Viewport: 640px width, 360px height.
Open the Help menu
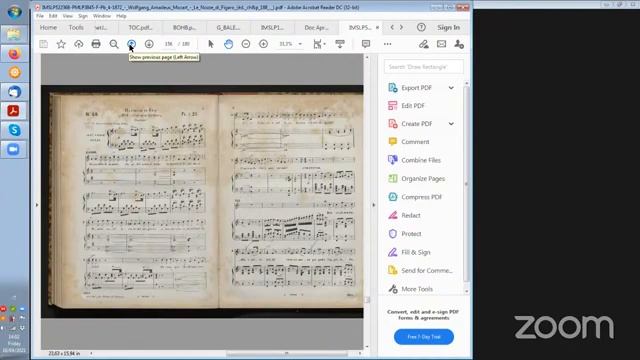121,16
